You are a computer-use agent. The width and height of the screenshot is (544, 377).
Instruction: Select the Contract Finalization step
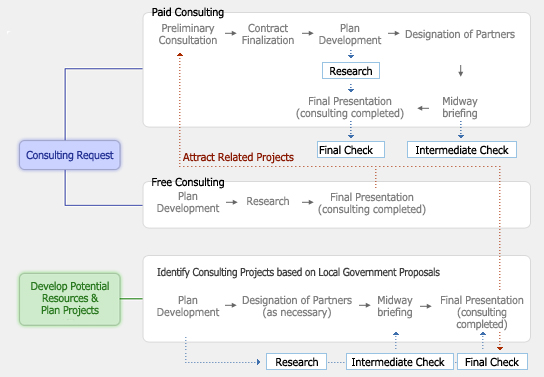tap(268, 34)
